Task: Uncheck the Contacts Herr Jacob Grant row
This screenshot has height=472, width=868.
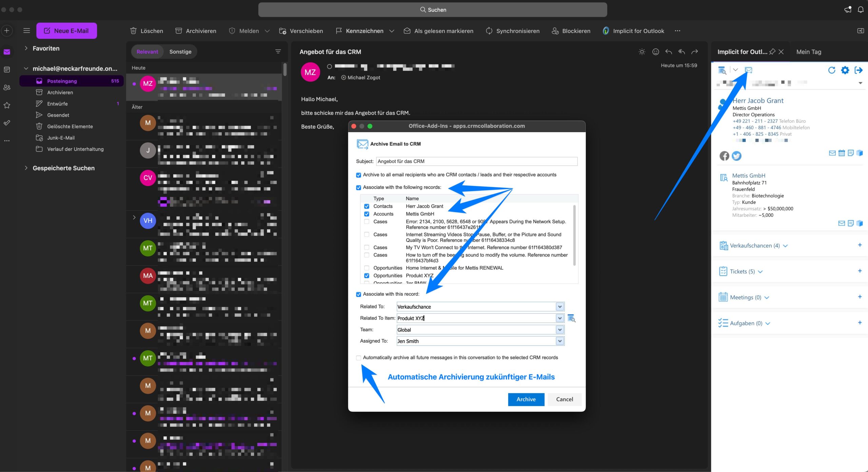Action: coord(367,206)
